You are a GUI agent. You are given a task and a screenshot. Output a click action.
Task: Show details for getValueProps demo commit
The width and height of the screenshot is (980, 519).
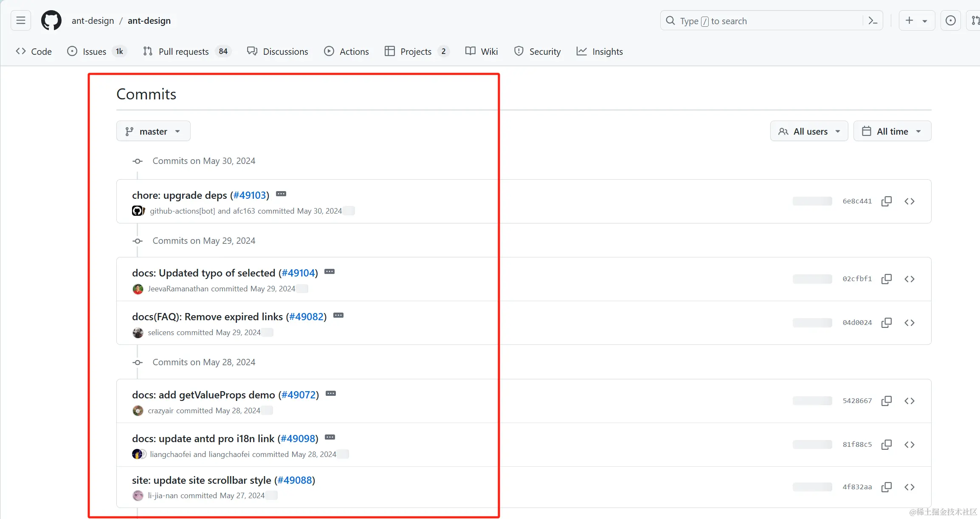pyautogui.click(x=331, y=394)
